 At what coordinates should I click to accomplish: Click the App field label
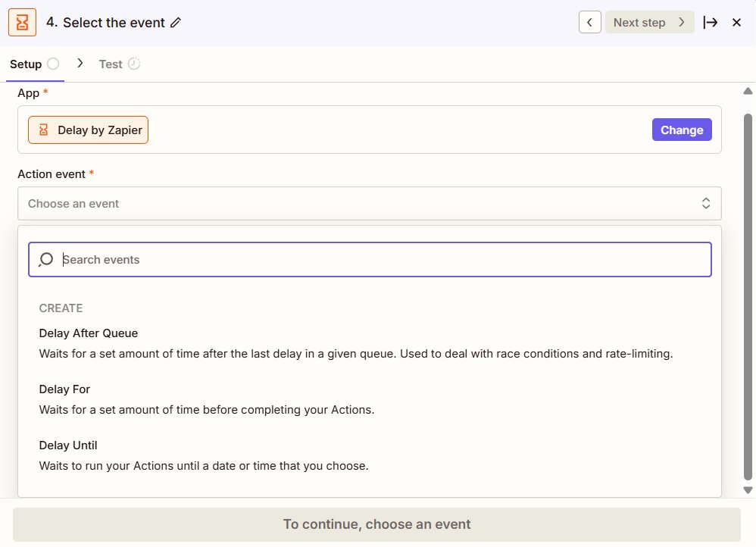pos(29,93)
